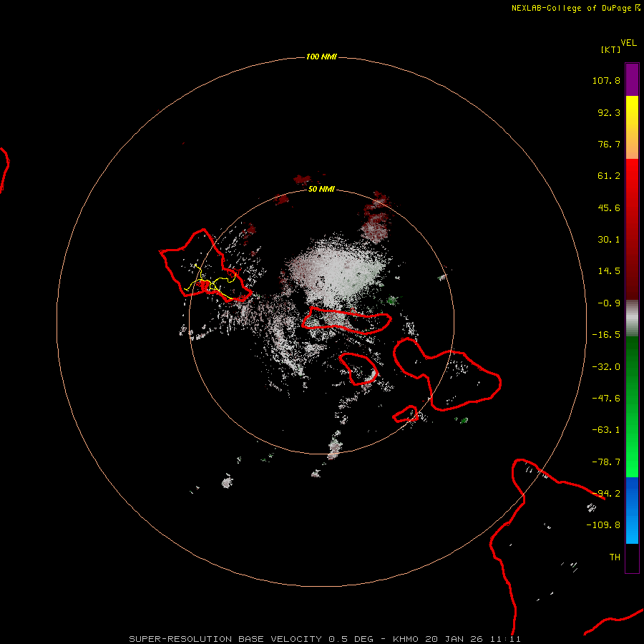Click the 92.3 velocity scale value

pos(609,112)
